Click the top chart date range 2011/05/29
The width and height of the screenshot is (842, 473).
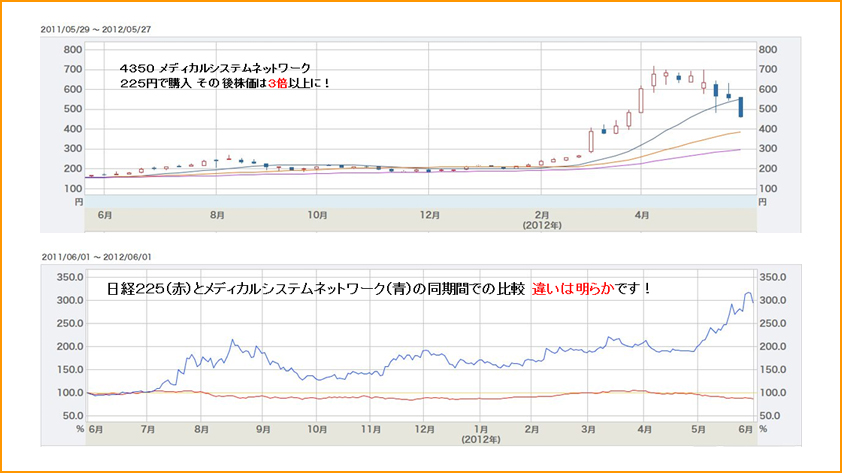(69, 29)
